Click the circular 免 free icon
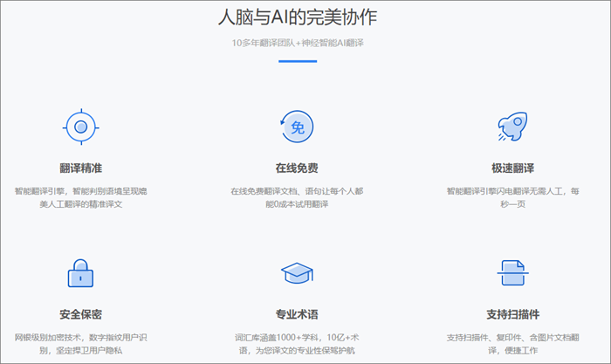 (296, 127)
